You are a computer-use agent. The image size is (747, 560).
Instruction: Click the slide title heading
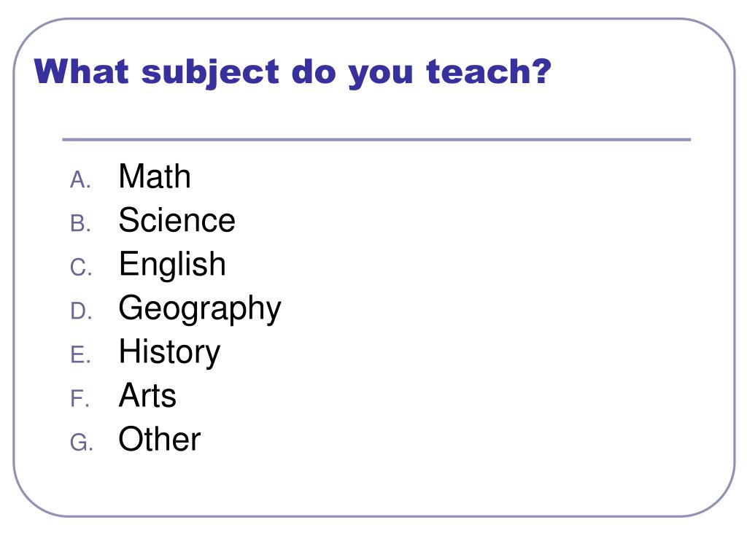coord(293,72)
